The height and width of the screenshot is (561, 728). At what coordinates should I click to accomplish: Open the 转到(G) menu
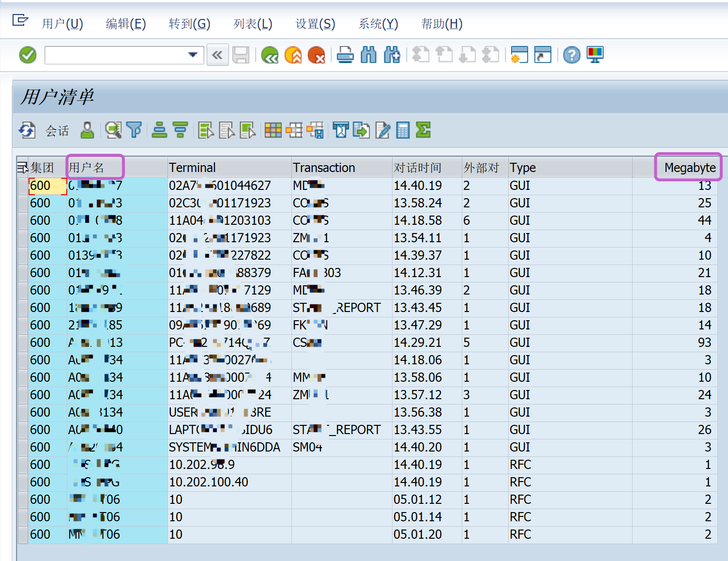click(189, 24)
